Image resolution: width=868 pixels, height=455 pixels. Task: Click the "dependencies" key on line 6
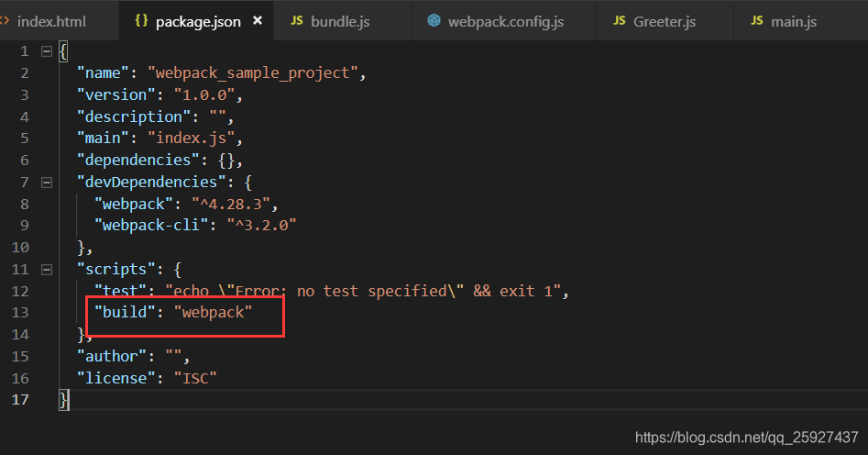click(x=138, y=161)
